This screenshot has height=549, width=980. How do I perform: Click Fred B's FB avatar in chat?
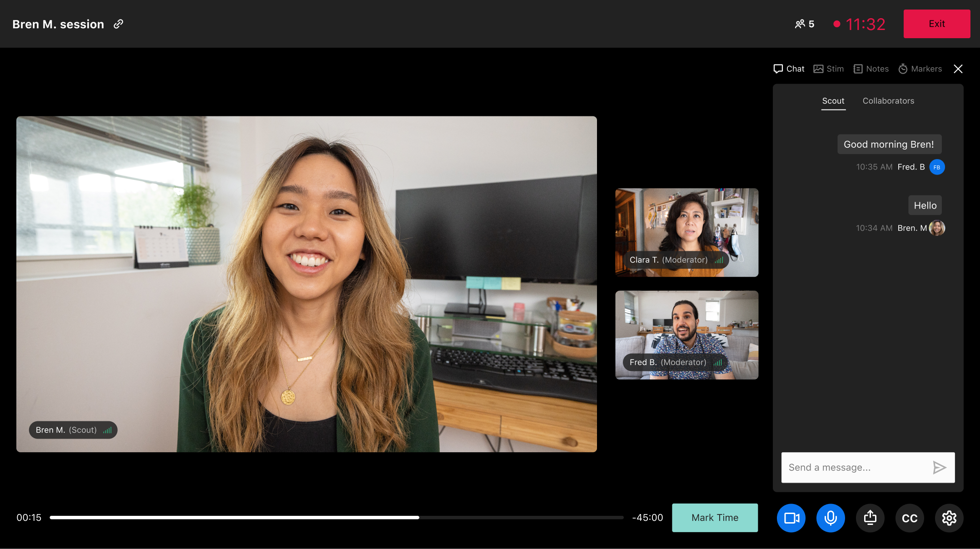point(937,167)
